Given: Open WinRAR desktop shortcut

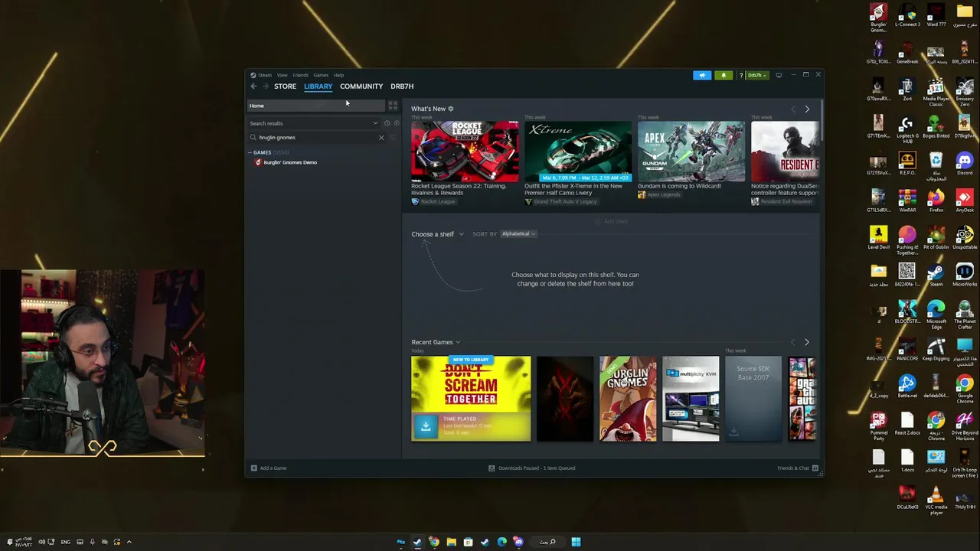Looking at the screenshot, I should pyautogui.click(x=907, y=201).
